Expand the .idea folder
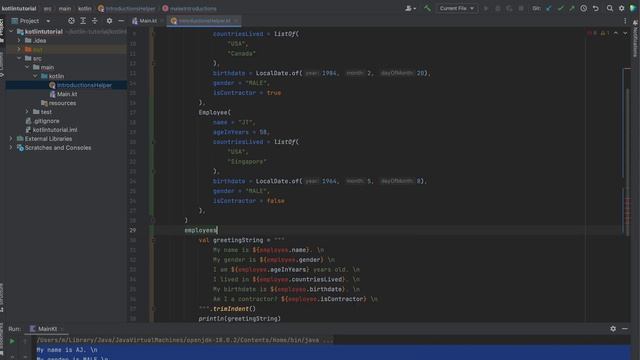 [x=19, y=40]
